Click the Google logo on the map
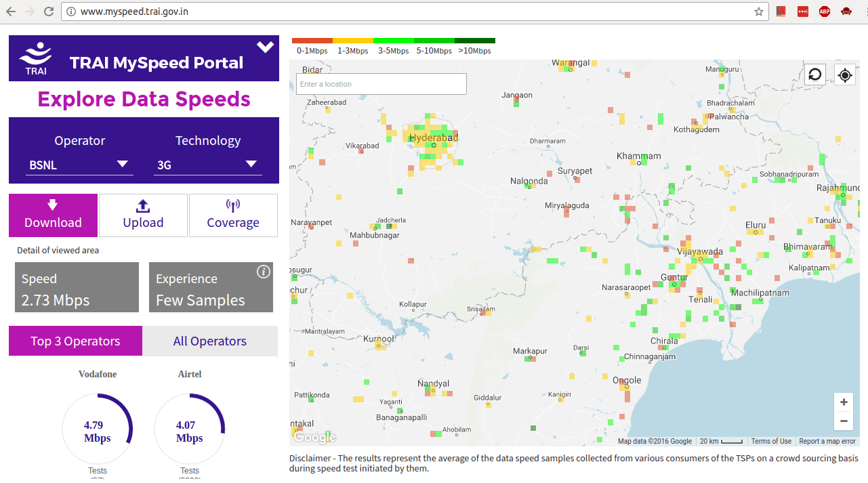This screenshot has width=868, height=483. (x=315, y=437)
